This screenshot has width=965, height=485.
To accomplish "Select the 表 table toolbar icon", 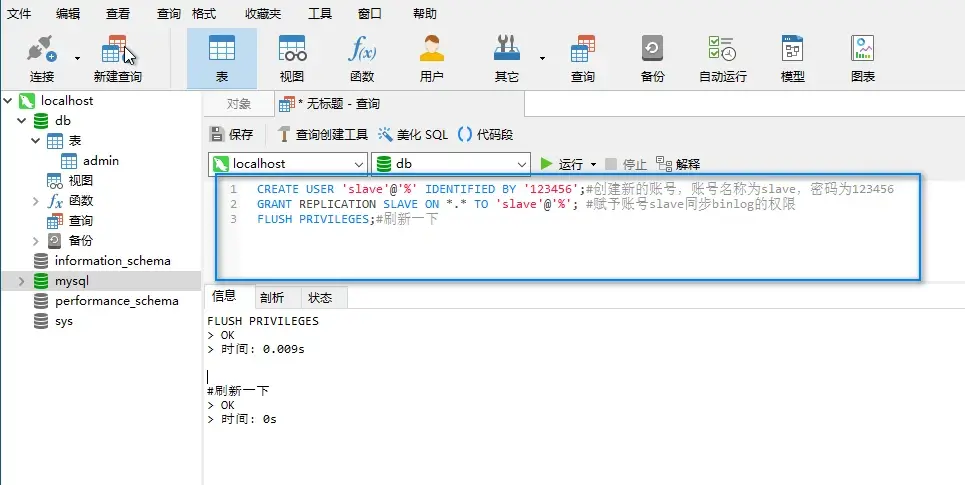I will 222,59.
